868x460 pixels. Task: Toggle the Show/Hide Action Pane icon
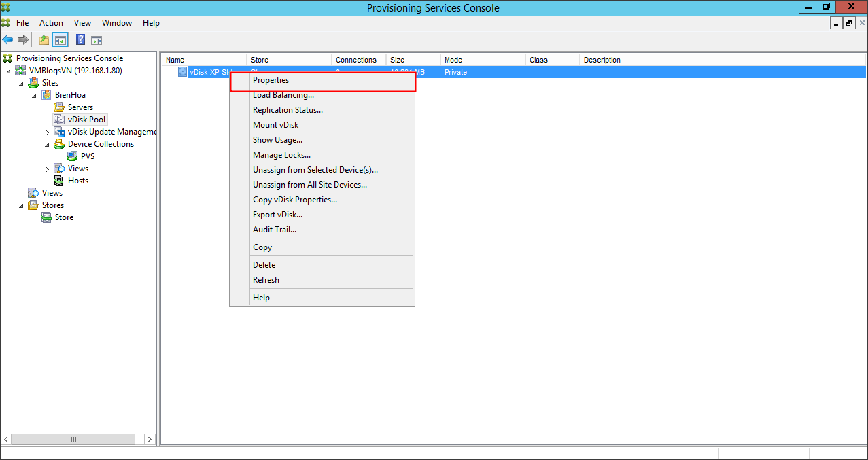pyautogui.click(x=97, y=40)
